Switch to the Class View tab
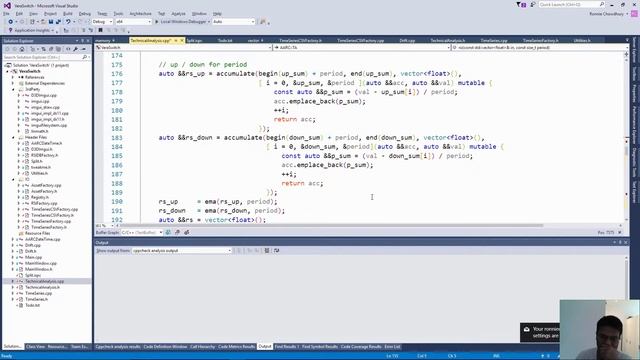Viewport: 640px width, 360px height. click(x=35, y=347)
